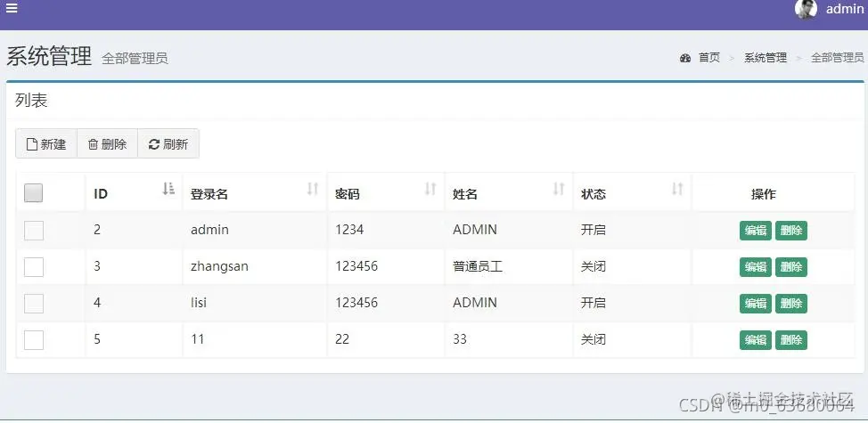Sort by the ID column sort icon

168,189
